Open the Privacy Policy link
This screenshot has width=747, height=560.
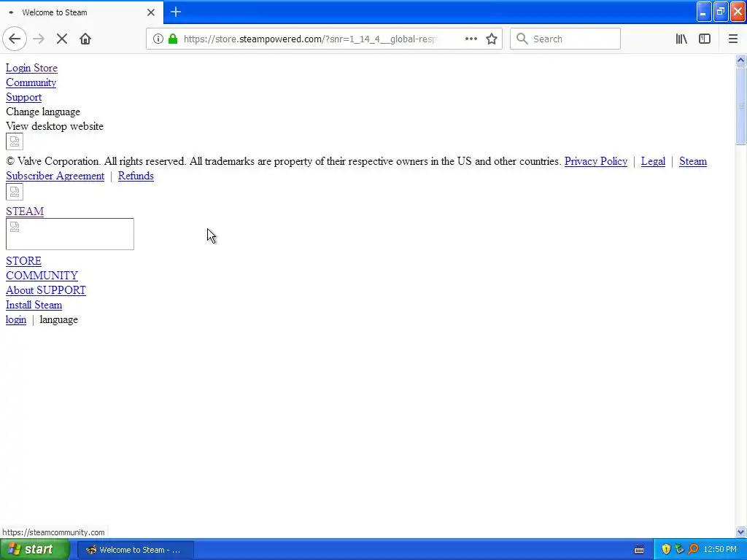tap(596, 161)
